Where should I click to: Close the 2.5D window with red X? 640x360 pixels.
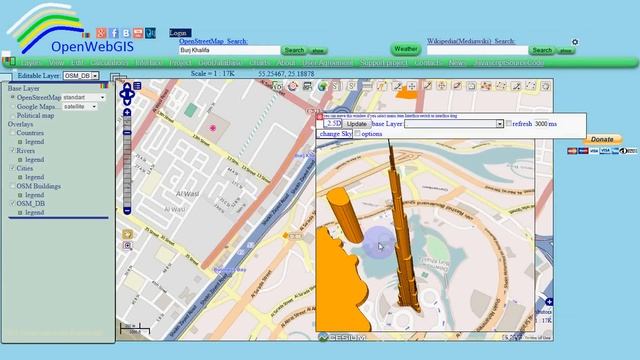click(320, 117)
